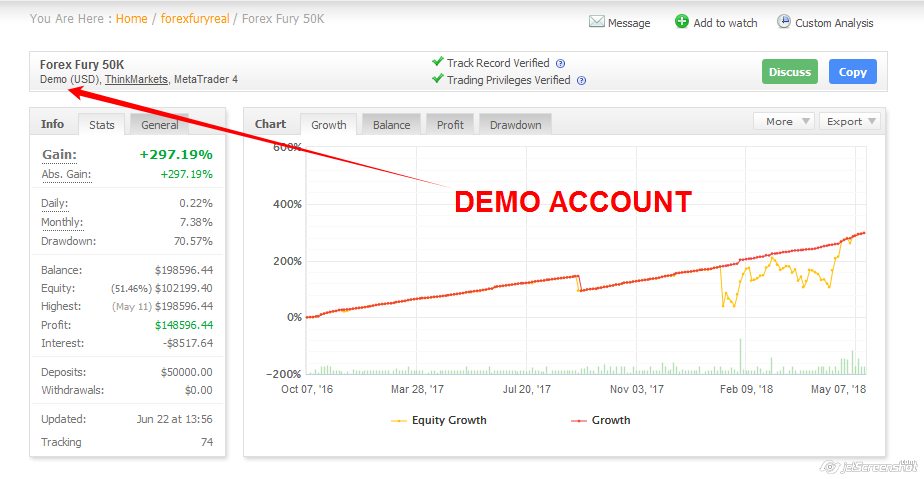Open the ThinkMarkets broker link
This screenshot has width=924, height=479.
click(136, 79)
